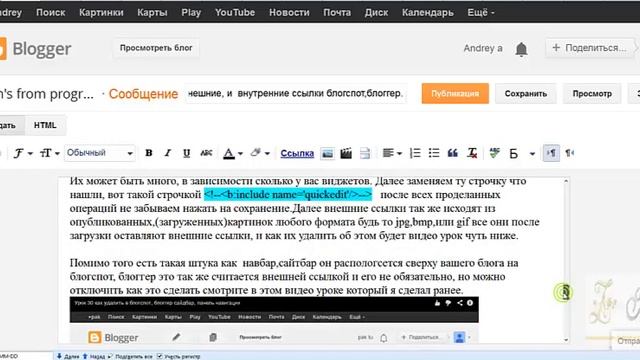Click the info icon in embedded video
Viewport: 640px width, 360px height.
pos(470,303)
